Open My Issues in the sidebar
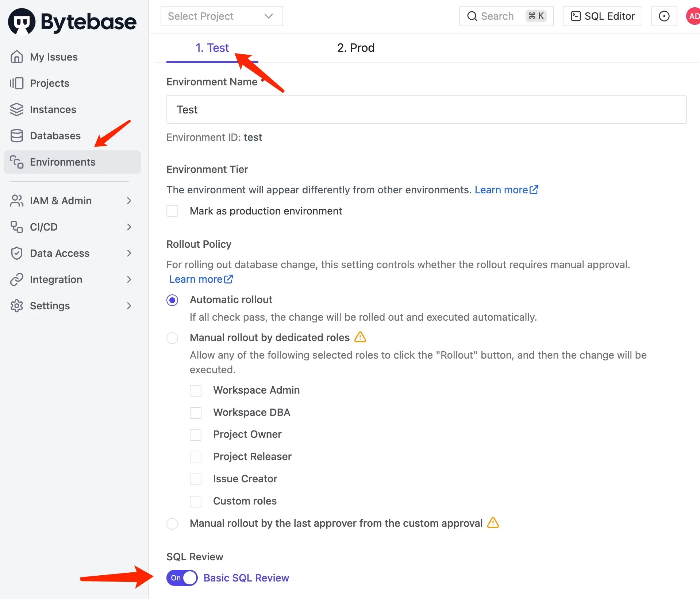 pos(72,57)
